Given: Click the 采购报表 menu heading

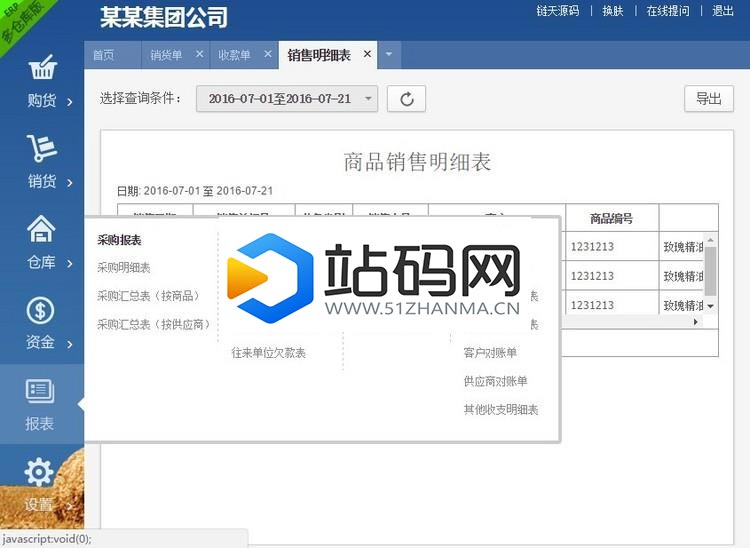Looking at the screenshot, I should 119,240.
